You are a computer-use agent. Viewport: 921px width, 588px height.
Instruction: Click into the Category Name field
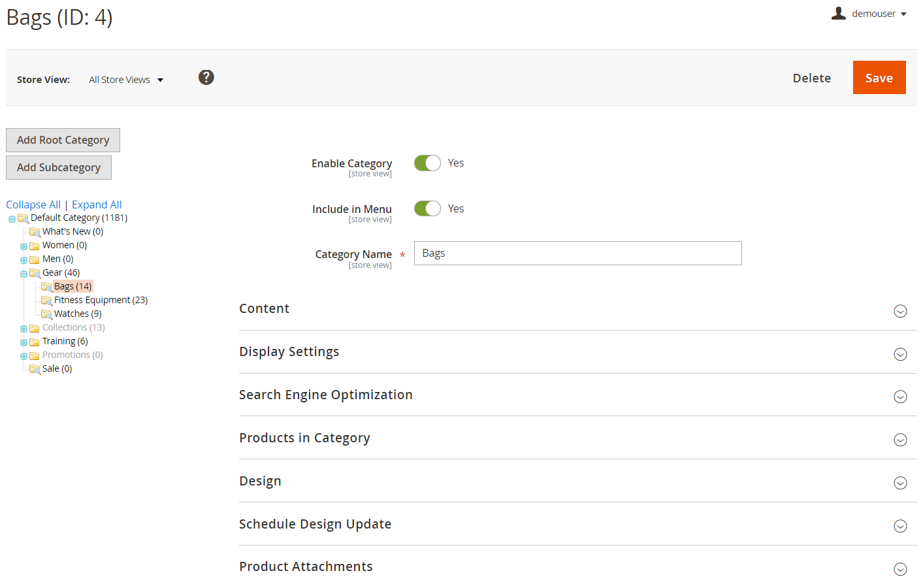(577, 253)
